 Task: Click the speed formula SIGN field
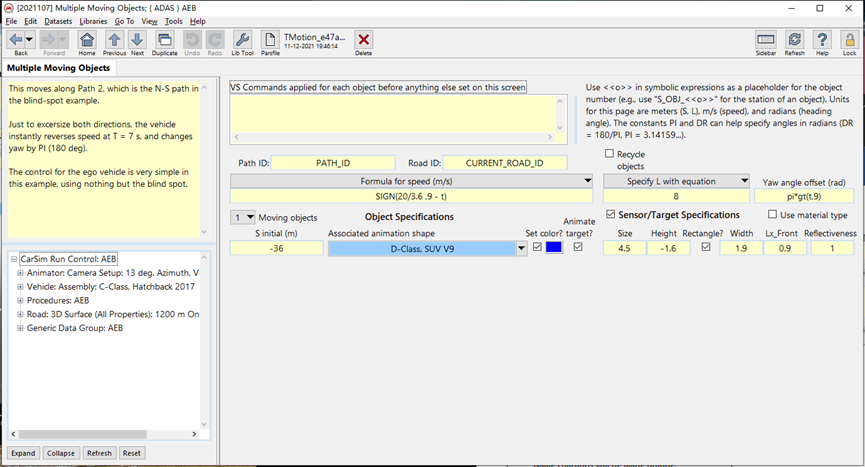411,196
